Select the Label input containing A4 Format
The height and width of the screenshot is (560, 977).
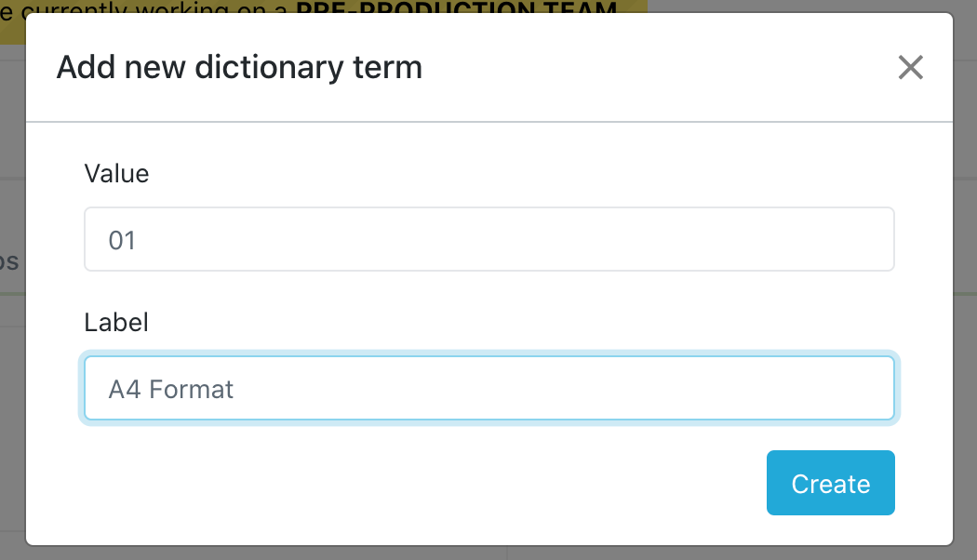[x=488, y=388]
